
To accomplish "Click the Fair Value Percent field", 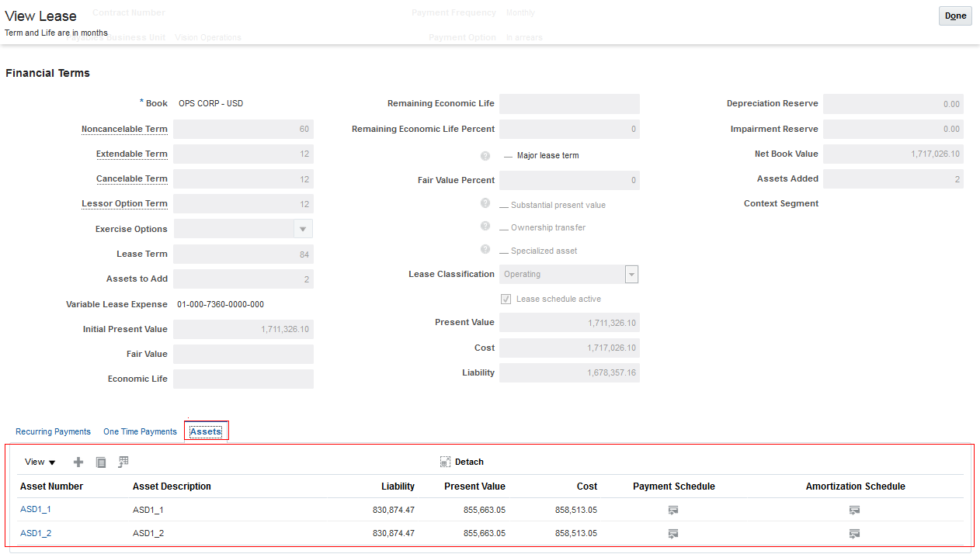I will point(569,180).
